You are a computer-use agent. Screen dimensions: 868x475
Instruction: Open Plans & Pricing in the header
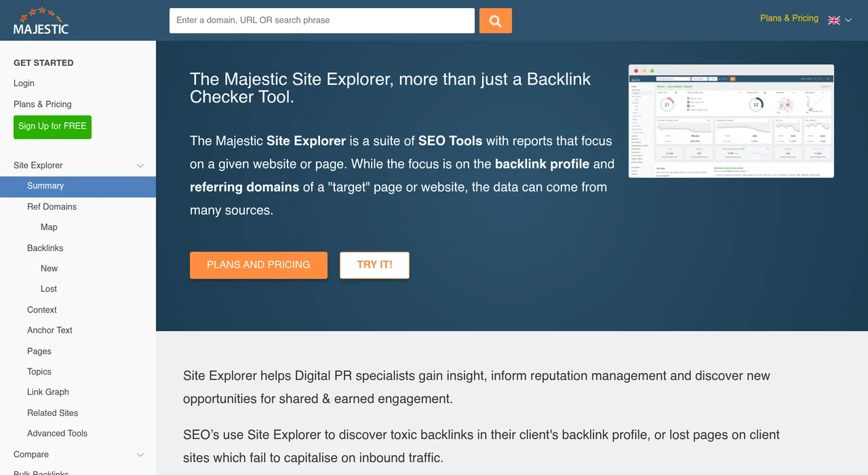(x=789, y=18)
